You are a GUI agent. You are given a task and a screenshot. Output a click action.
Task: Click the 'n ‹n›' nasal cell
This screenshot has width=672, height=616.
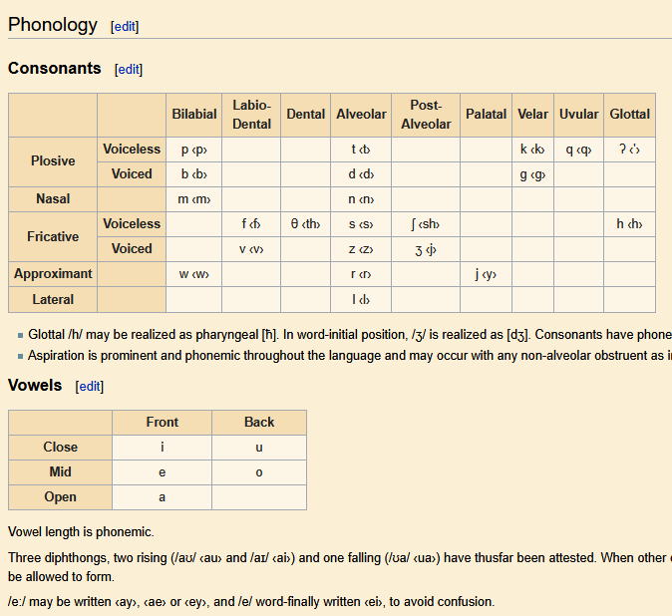[x=361, y=199]
